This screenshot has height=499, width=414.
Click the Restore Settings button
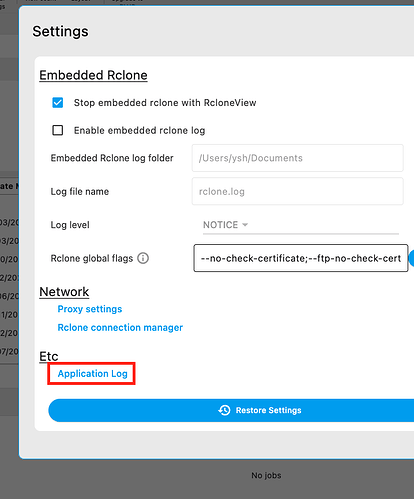pyautogui.click(x=231, y=410)
